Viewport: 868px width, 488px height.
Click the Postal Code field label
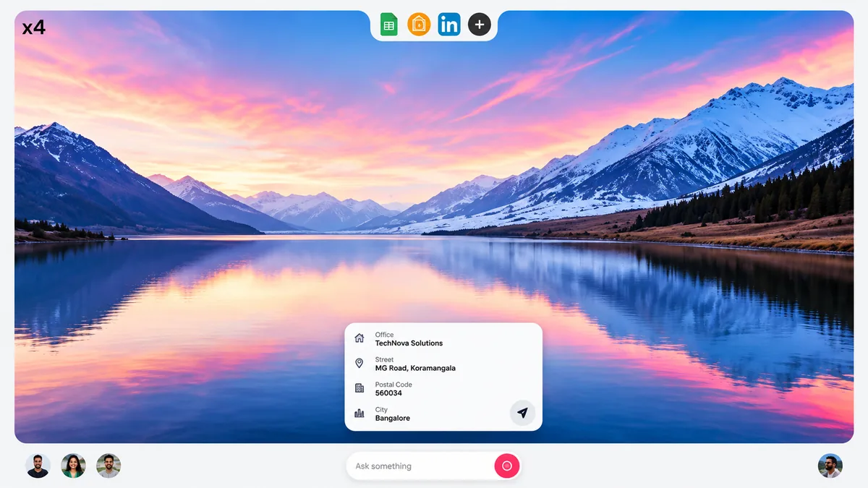393,385
